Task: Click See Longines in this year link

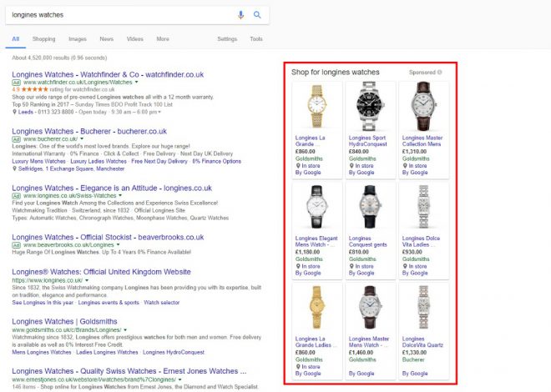Action: (x=43, y=303)
